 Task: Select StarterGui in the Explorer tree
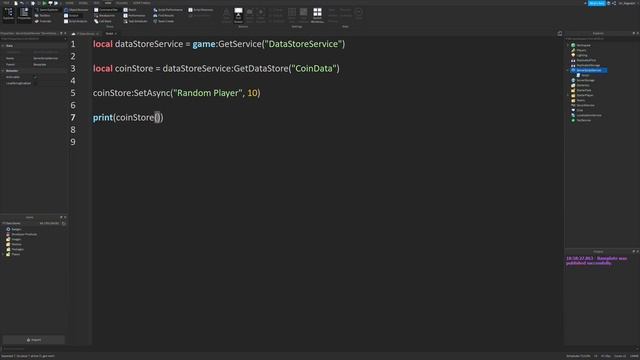(580, 85)
